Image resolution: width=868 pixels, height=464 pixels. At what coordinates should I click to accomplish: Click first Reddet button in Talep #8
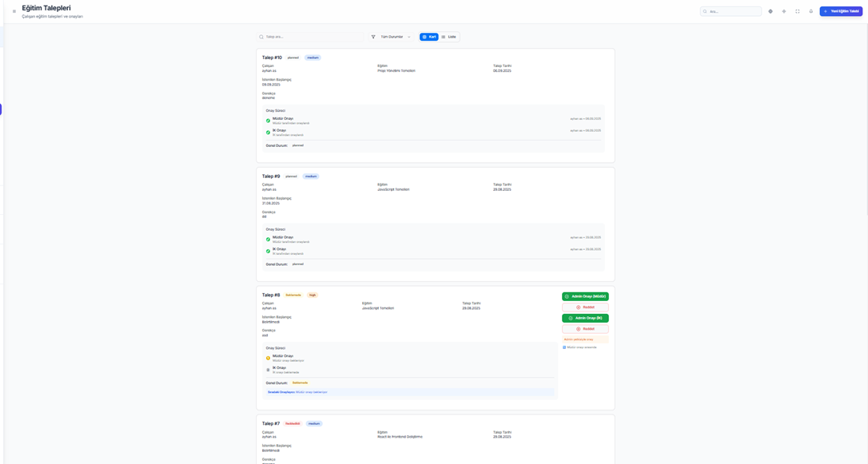(585, 307)
